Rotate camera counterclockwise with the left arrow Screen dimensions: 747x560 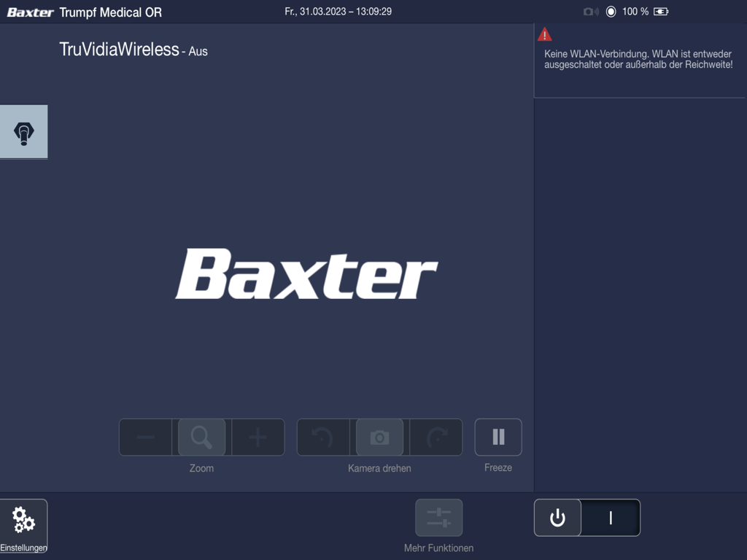tap(322, 437)
